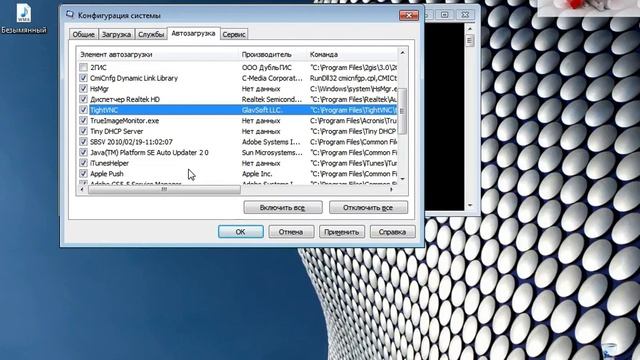Select the 'C-Media Corporat...' manufacturer cell
Viewport: 640px width, 360px height.
click(272, 78)
